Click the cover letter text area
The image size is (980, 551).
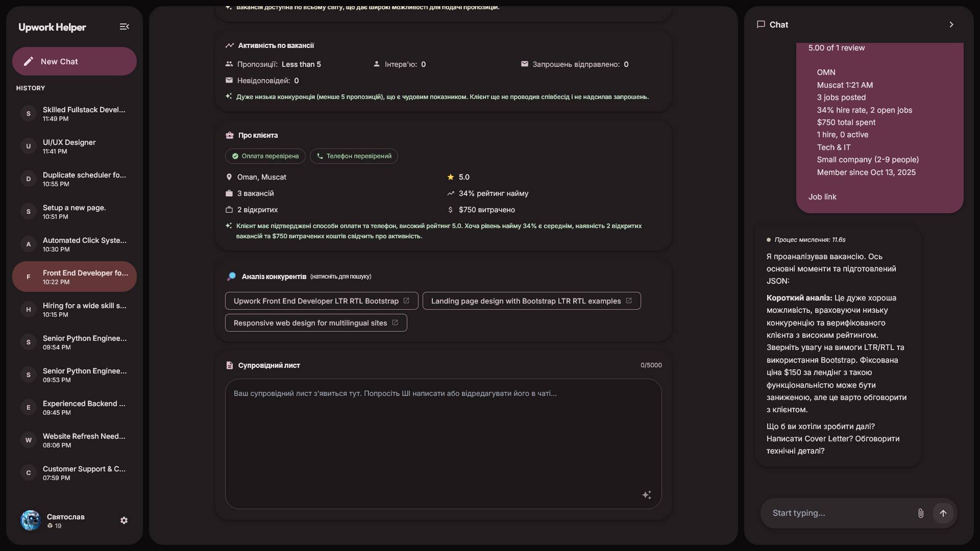pyautogui.click(x=443, y=443)
